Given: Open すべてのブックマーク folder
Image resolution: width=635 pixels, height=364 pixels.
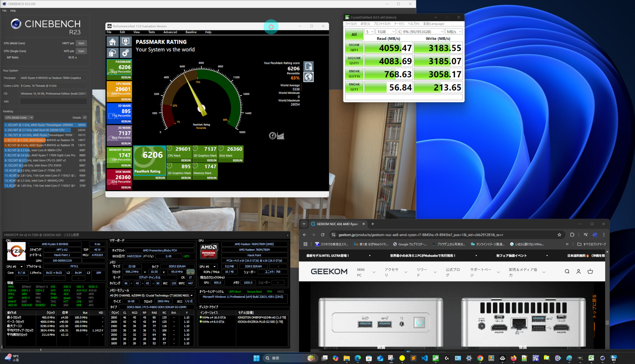Looking at the screenshot, I should point(592,244).
